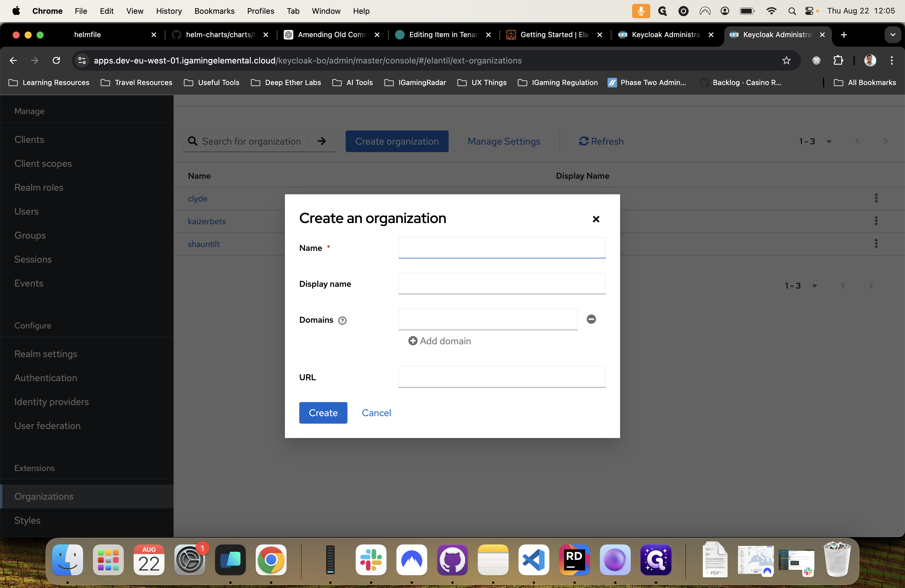
Task: Click into the URL text field
Action: coord(502,377)
